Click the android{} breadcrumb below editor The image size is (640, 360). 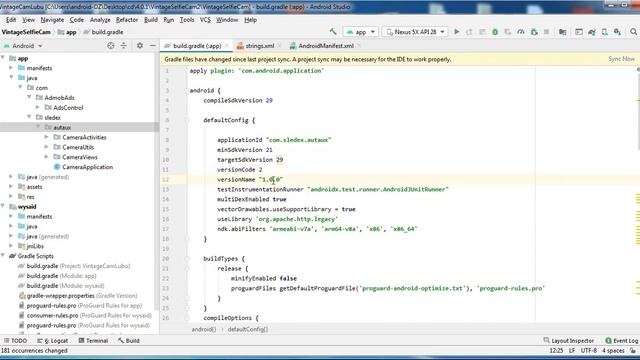tap(204, 329)
